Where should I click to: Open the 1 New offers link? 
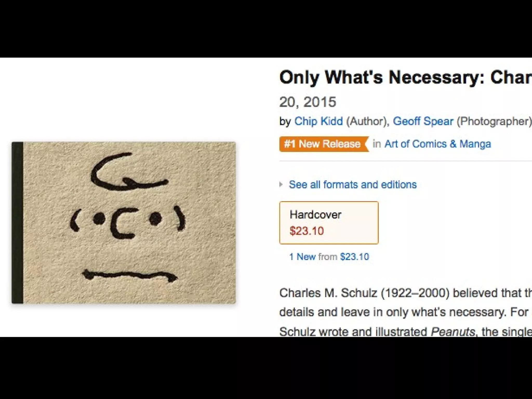(x=302, y=257)
